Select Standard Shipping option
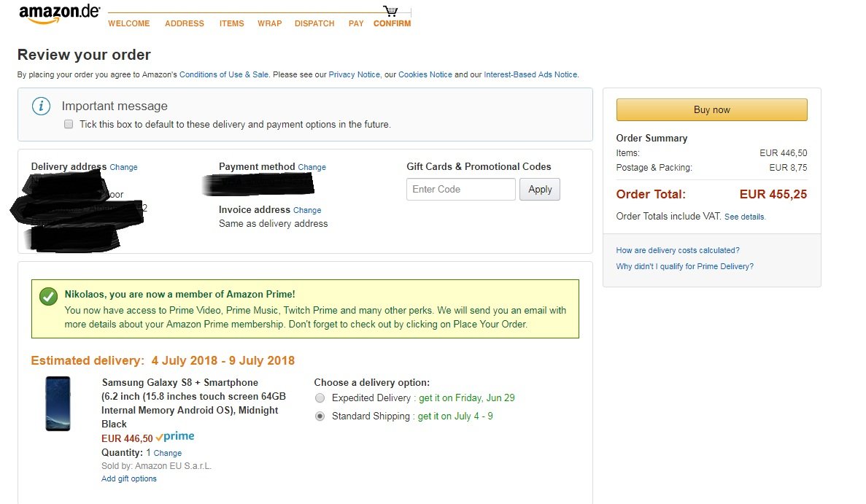Screen dimensions: 866x504 click(320, 416)
